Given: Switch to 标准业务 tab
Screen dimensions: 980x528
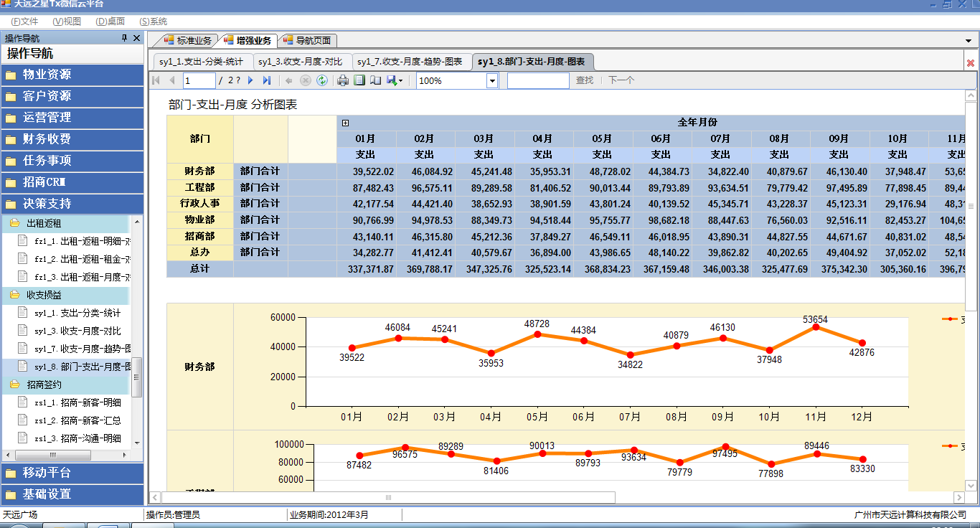Looking at the screenshot, I should point(188,40).
